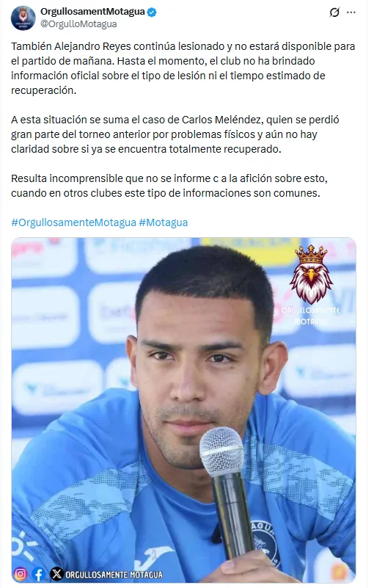Click the X logo in the photo footer

56,574
